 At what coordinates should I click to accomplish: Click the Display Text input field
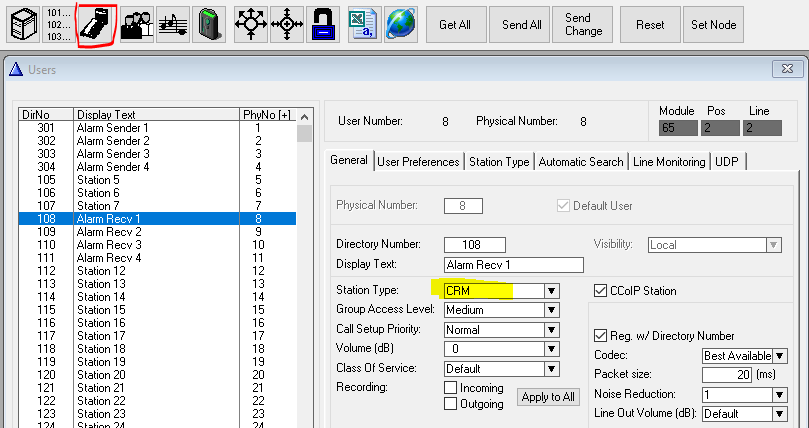(x=513, y=265)
